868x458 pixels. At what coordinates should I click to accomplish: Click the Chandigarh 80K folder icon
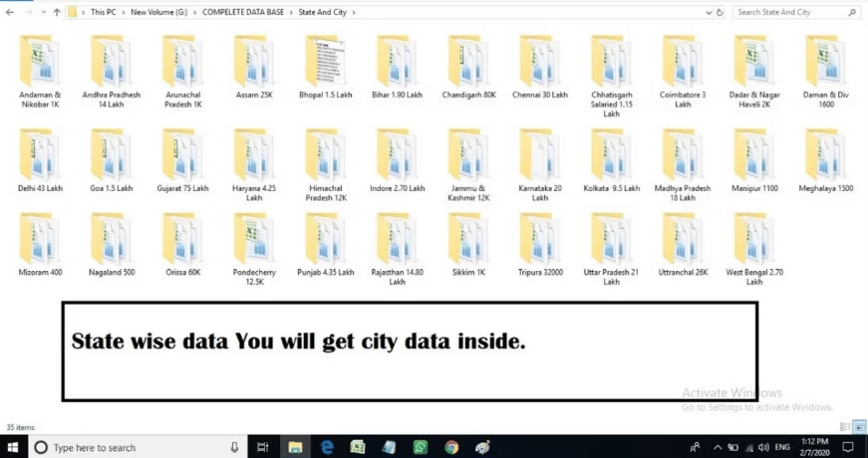coord(468,61)
